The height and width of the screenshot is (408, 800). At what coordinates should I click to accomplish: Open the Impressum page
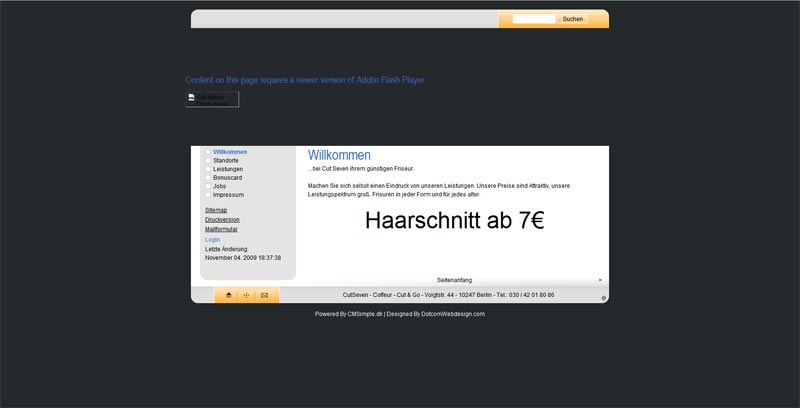point(228,195)
